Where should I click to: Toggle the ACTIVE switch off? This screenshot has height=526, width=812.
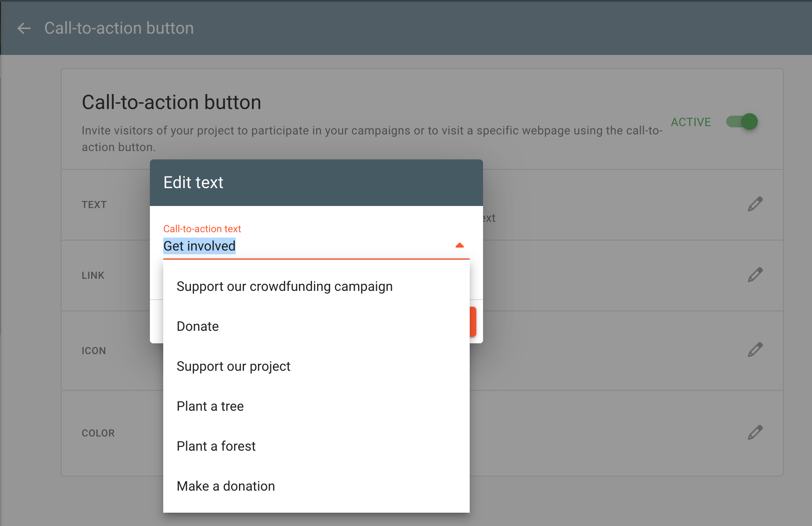pos(742,122)
